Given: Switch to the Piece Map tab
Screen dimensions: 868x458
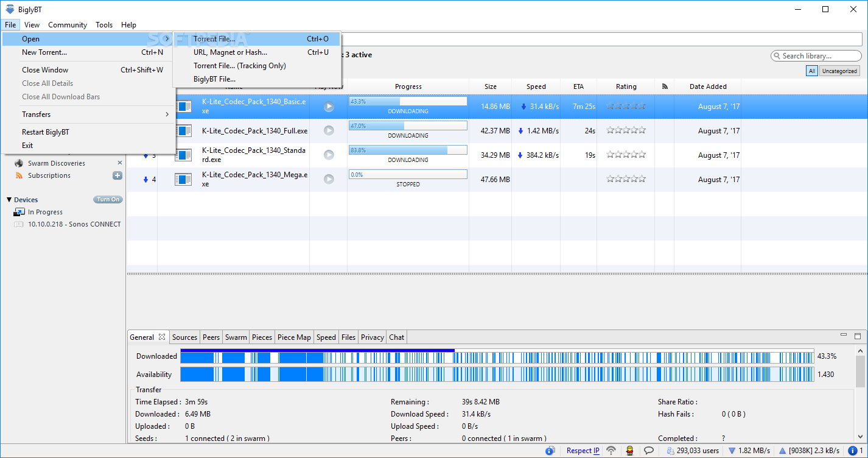Looking at the screenshot, I should point(295,337).
